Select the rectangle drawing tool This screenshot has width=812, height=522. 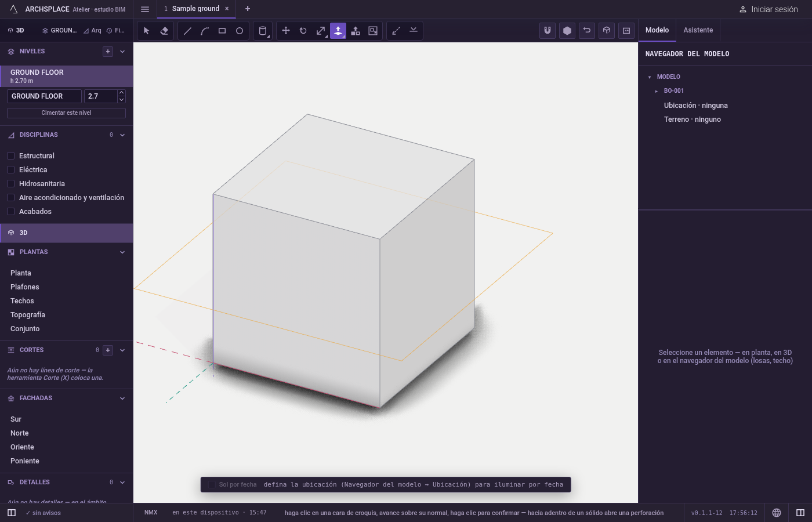pos(222,31)
